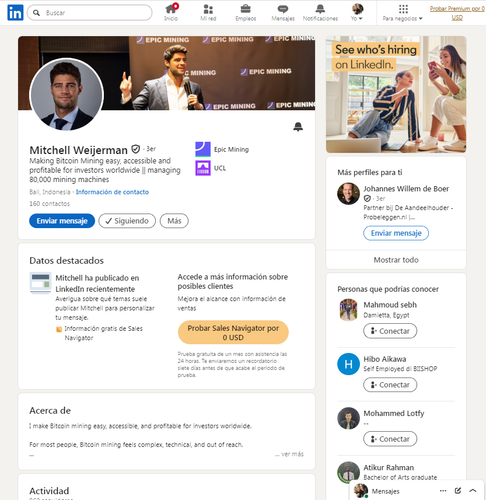Open Inicio home feed icon
This screenshot has width=486, height=500.
click(x=171, y=12)
